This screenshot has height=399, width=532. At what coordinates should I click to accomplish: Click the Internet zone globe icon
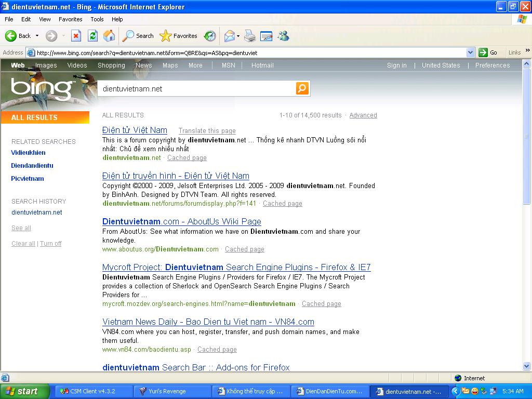[x=458, y=378]
